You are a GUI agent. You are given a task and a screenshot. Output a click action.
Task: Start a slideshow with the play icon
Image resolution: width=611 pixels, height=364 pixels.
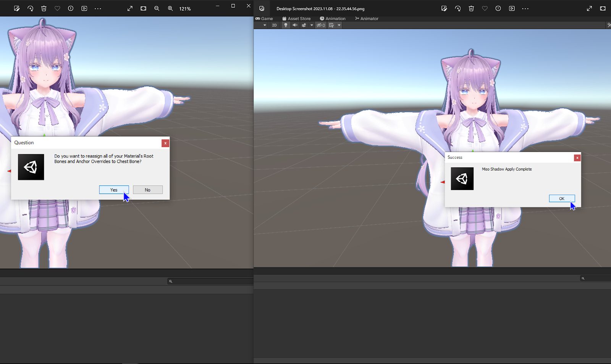point(84,8)
